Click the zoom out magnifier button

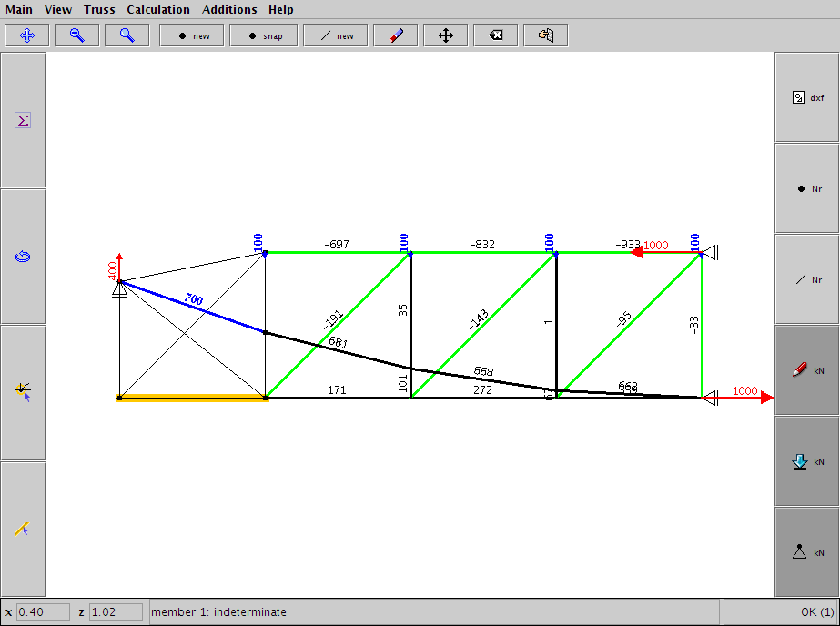click(x=77, y=35)
